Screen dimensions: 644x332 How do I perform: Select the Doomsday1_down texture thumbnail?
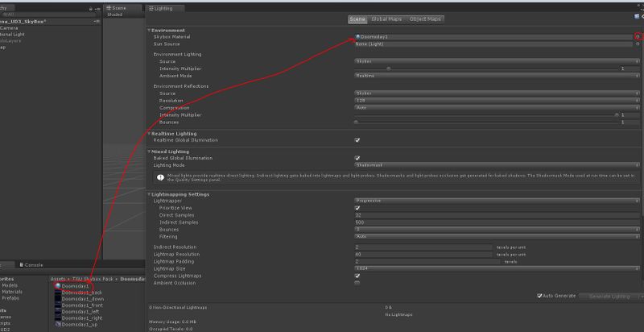tap(58, 299)
